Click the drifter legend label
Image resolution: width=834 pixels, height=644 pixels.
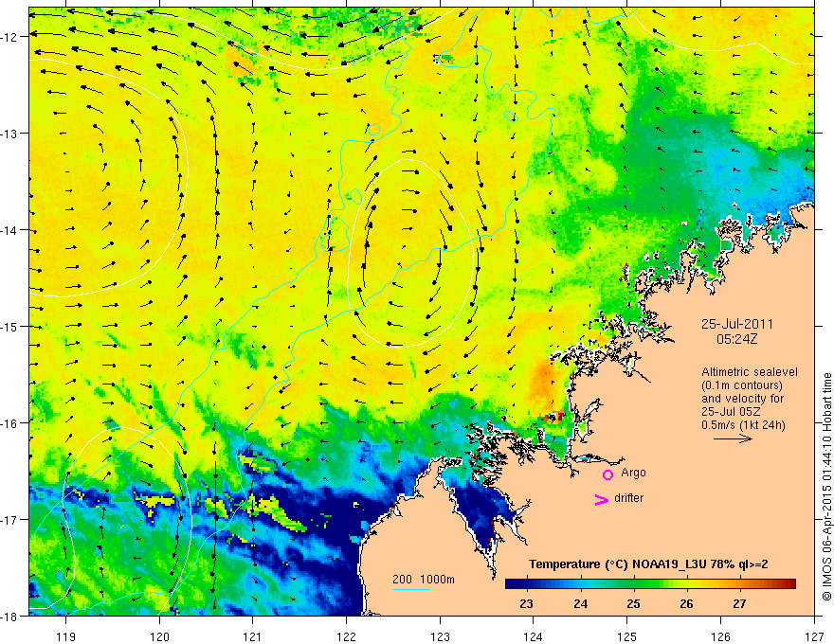tap(628, 498)
